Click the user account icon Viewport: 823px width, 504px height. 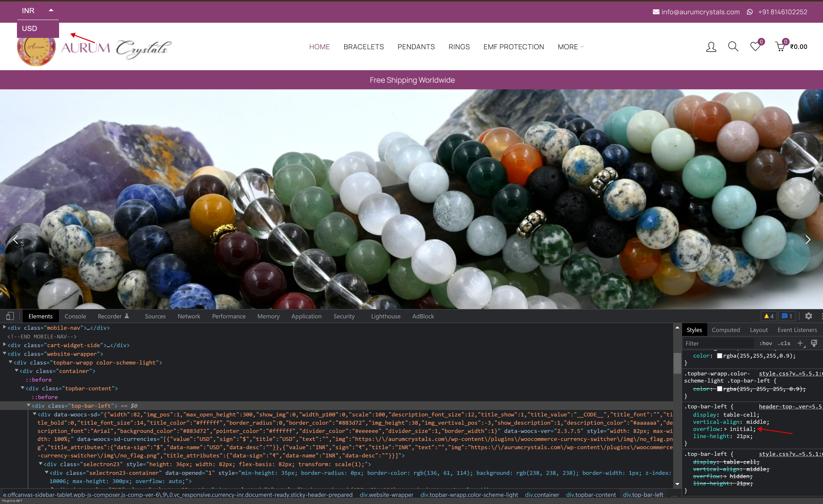[711, 47]
